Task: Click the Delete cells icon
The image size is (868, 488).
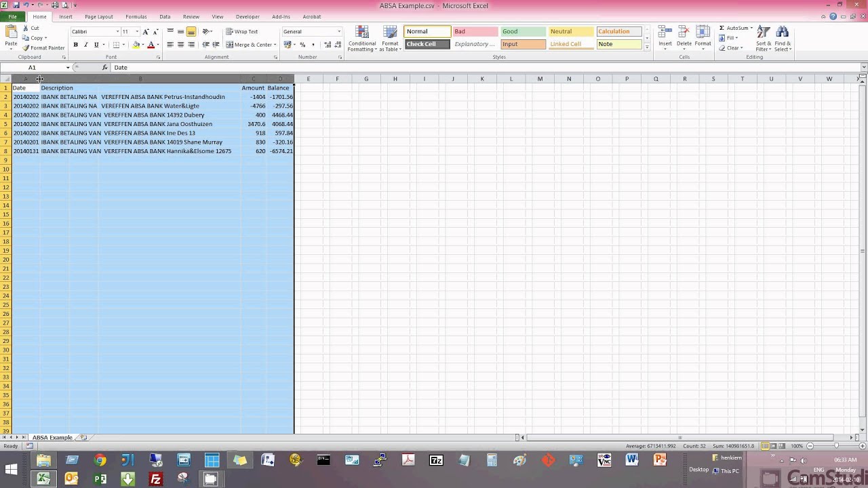Action: [x=684, y=33]
